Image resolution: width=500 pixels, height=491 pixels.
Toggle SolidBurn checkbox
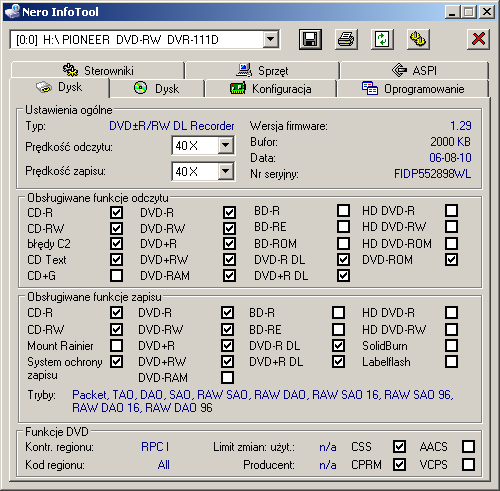coord(451,345)
